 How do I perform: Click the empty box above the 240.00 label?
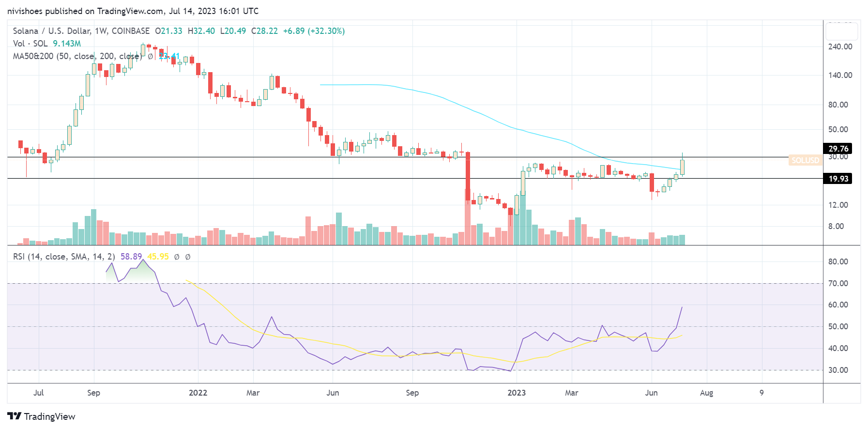click(x=841, y=31)
